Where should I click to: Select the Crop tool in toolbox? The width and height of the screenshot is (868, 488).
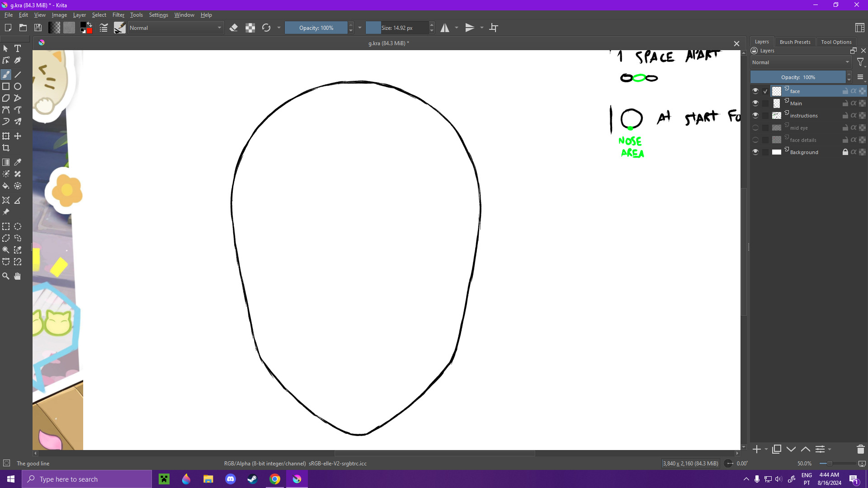(6, 148)
